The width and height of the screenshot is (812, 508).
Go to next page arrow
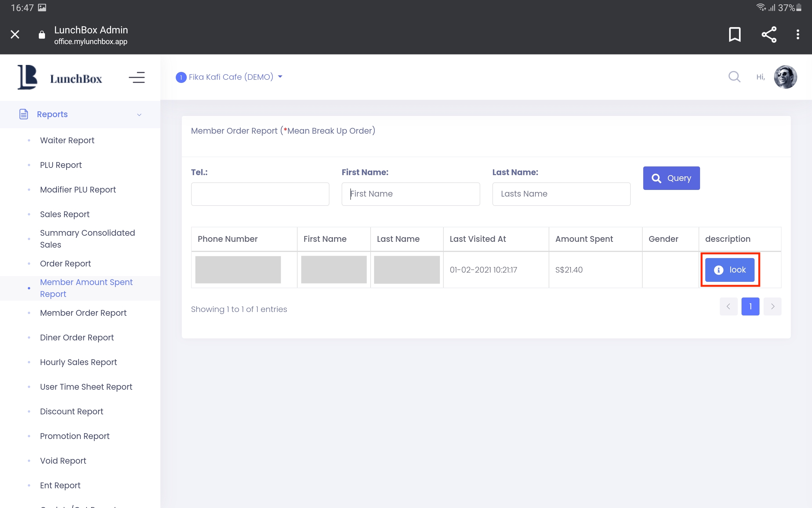click(772, 306)
